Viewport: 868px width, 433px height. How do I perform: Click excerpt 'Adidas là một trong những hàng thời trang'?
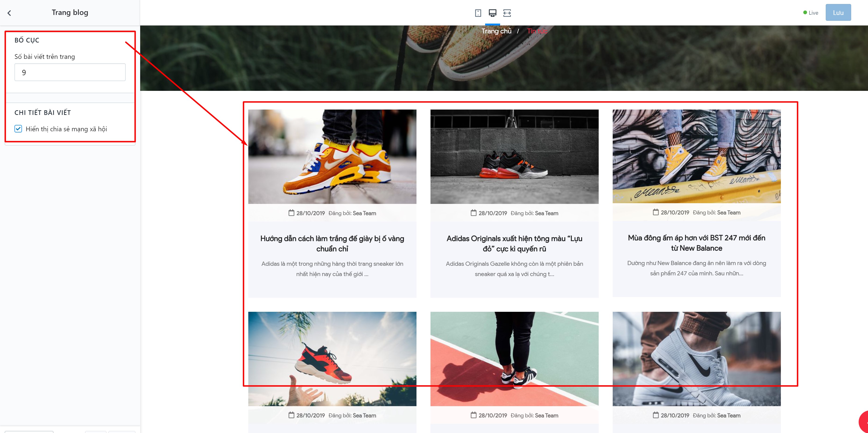(x=332, y=269)
